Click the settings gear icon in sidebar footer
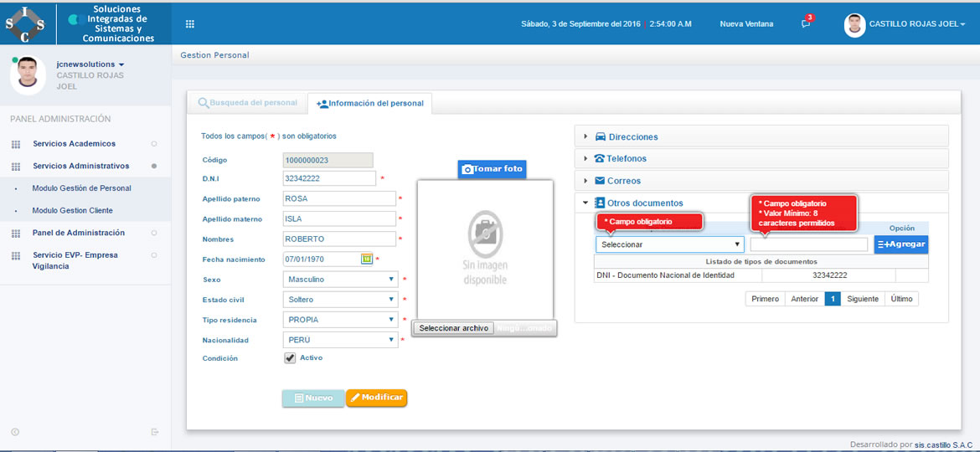This screenshot has height=452, width=980. (15, 432)
